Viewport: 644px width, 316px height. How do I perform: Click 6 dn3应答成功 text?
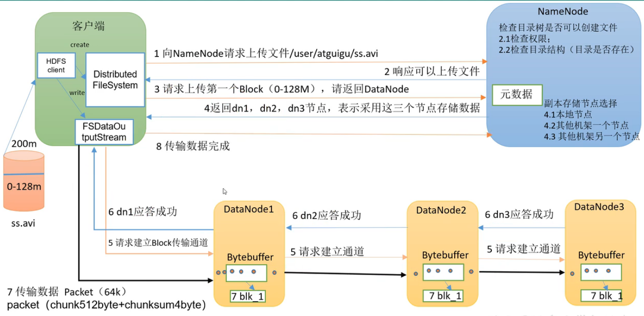pos(519,214)
